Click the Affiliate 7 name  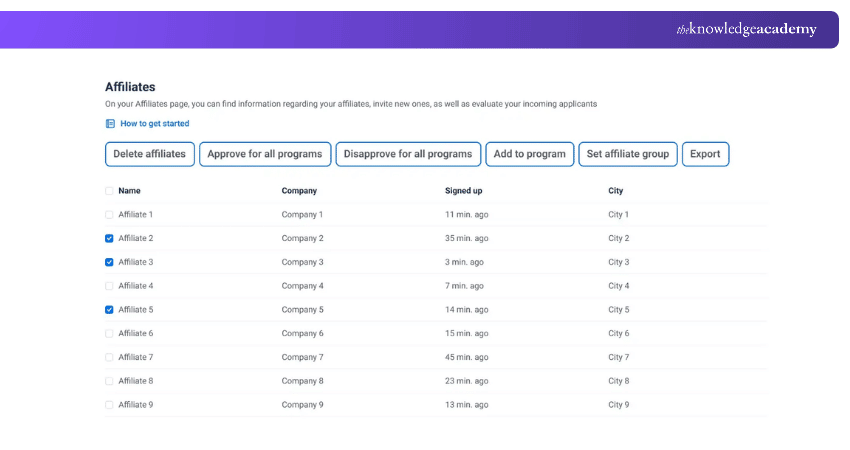136,357
